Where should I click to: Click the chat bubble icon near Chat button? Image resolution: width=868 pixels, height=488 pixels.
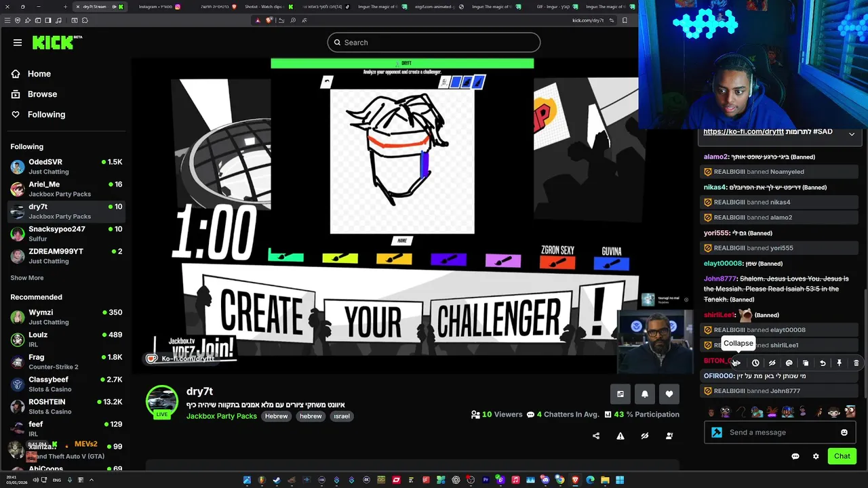pos(795,456)
